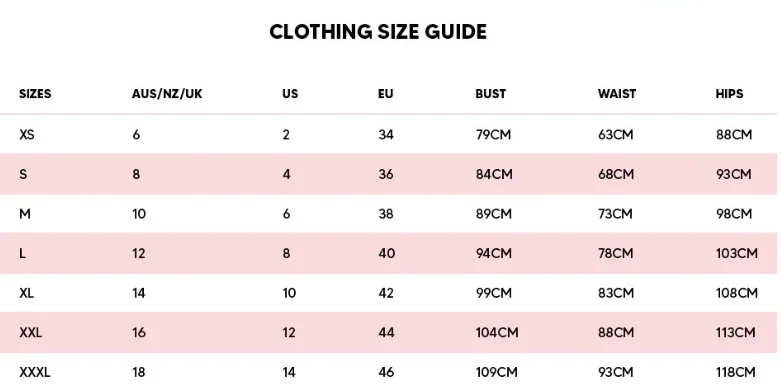
Task: Select the 73CM waist value
Action: pos(615,214)
